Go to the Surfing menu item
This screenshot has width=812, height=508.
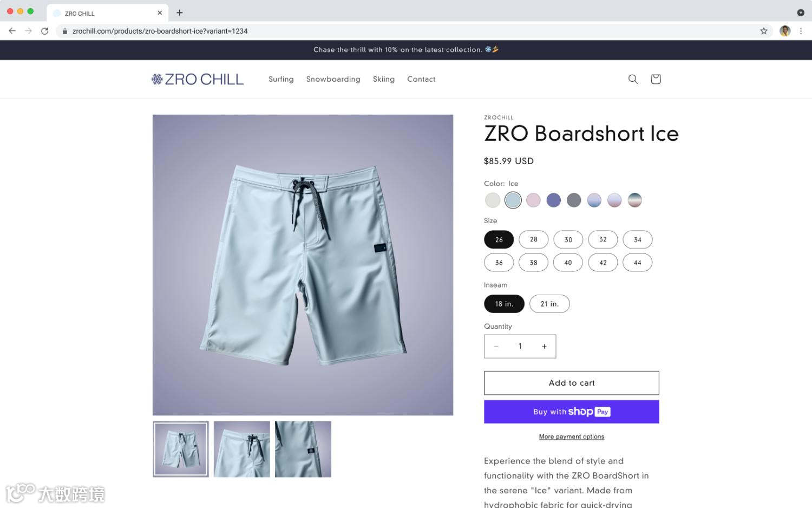coord(281,79)
